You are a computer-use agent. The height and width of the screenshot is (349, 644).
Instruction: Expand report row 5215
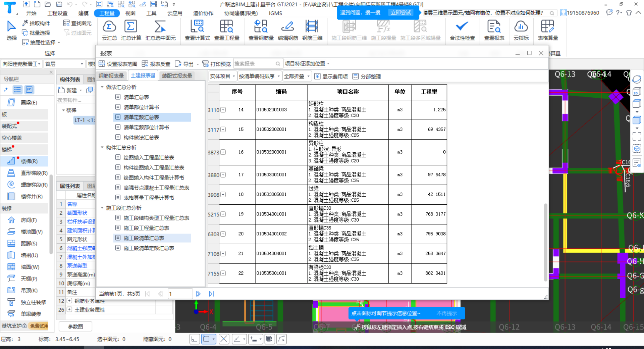click(223, 214)
